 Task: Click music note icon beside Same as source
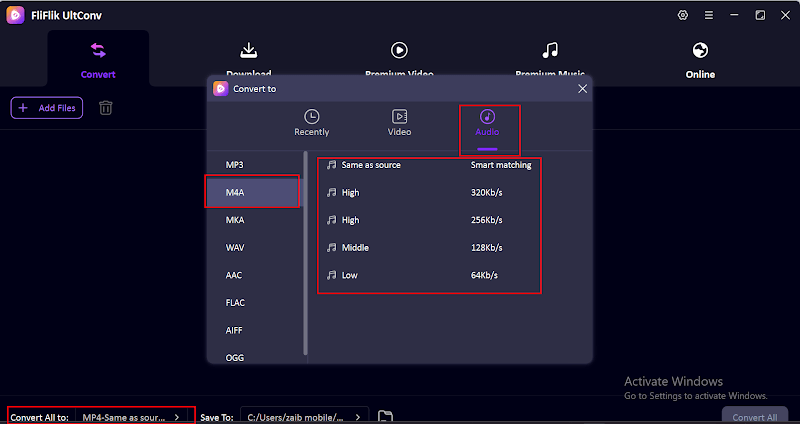point(332,165)
